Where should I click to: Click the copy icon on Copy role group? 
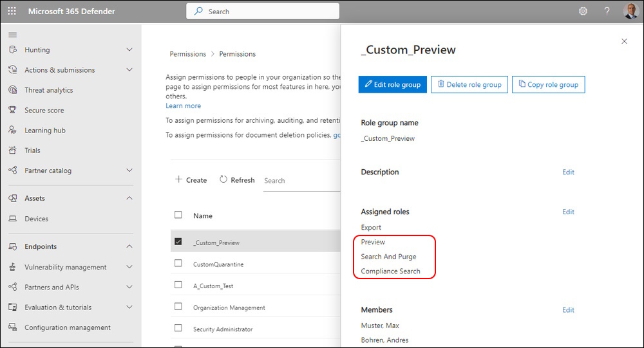point(522,84)
